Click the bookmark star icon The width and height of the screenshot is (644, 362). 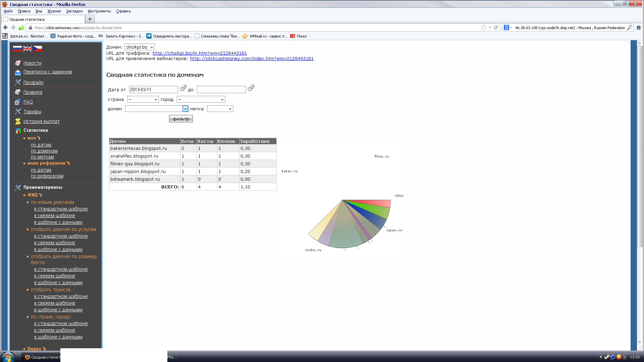coord(483,28)
